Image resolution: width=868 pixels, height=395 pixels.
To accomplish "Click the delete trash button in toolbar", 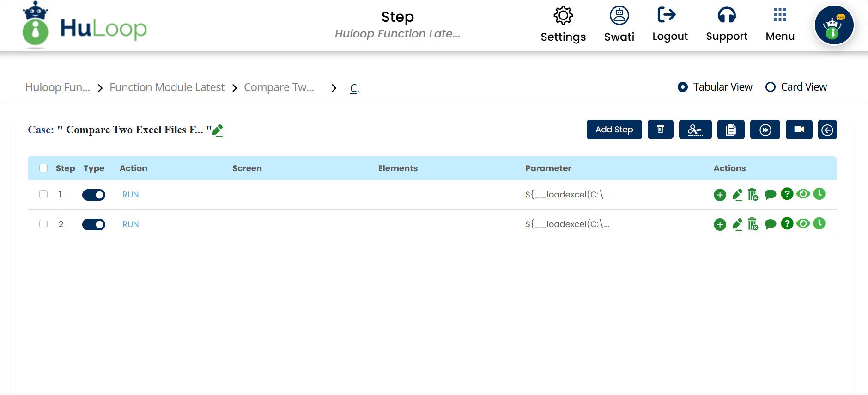I will click(660, 130).
